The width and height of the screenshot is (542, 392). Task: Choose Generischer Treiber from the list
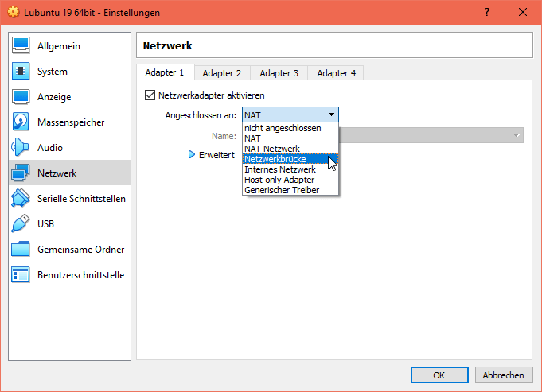pos(290,190)
